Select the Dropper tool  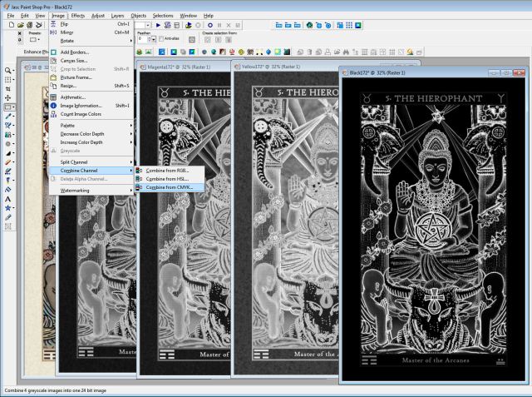coord(8,116)
